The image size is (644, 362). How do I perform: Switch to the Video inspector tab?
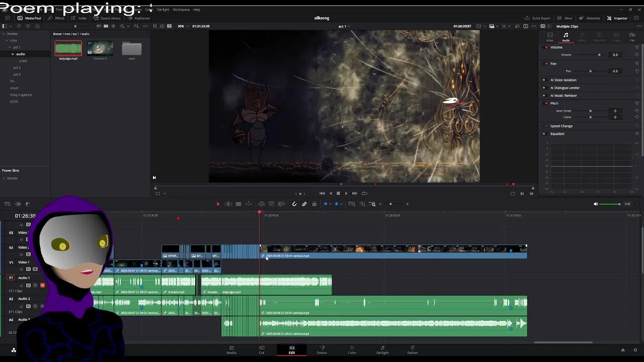click(550, 36)
